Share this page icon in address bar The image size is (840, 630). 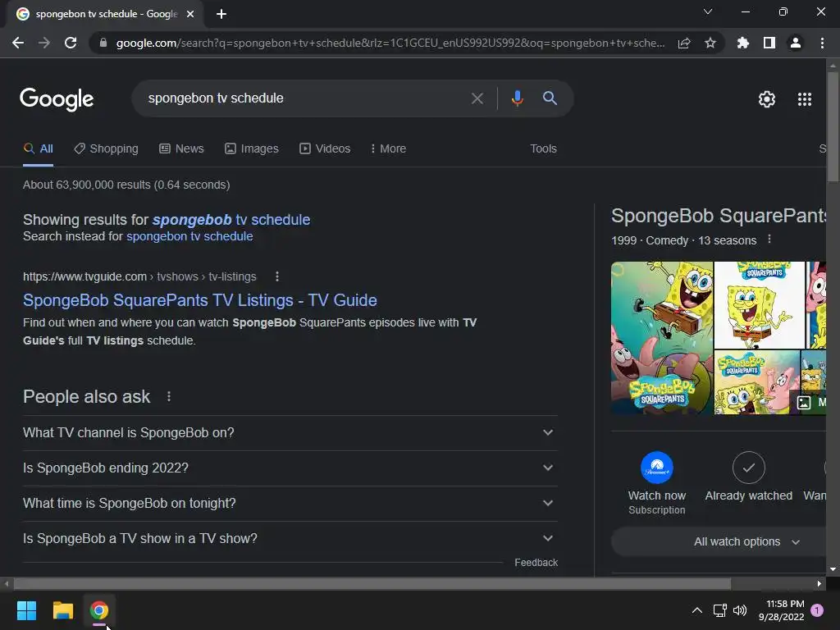coord(684,43)
